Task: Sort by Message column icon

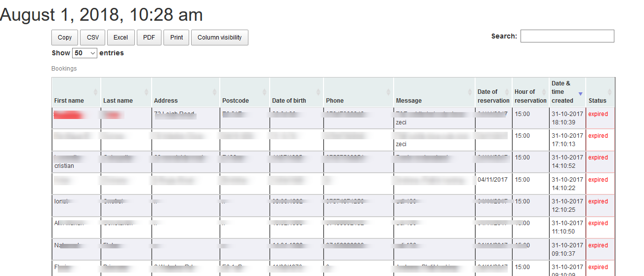Action: 470,92
